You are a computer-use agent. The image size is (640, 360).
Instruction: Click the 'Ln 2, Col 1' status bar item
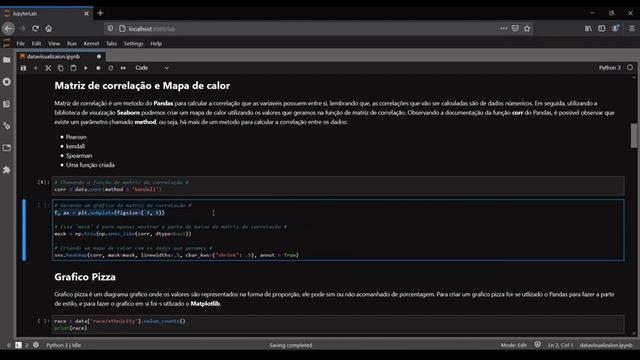(560, 345)
